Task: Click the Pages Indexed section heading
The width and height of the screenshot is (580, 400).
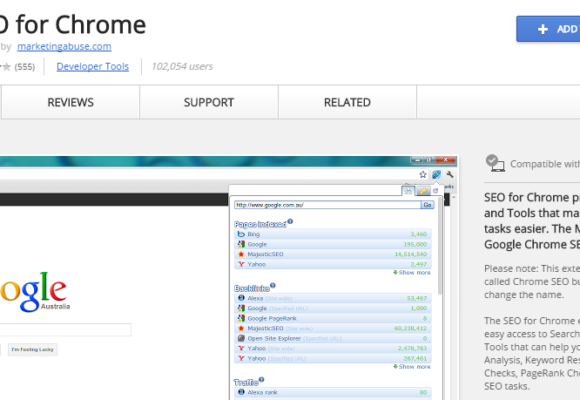Action: click(260, 224)
